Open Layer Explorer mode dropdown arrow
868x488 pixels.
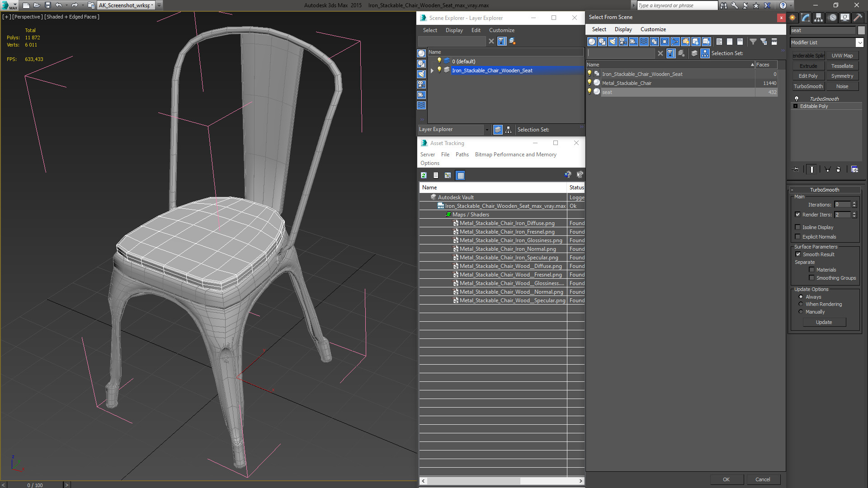tap(487, 130)
